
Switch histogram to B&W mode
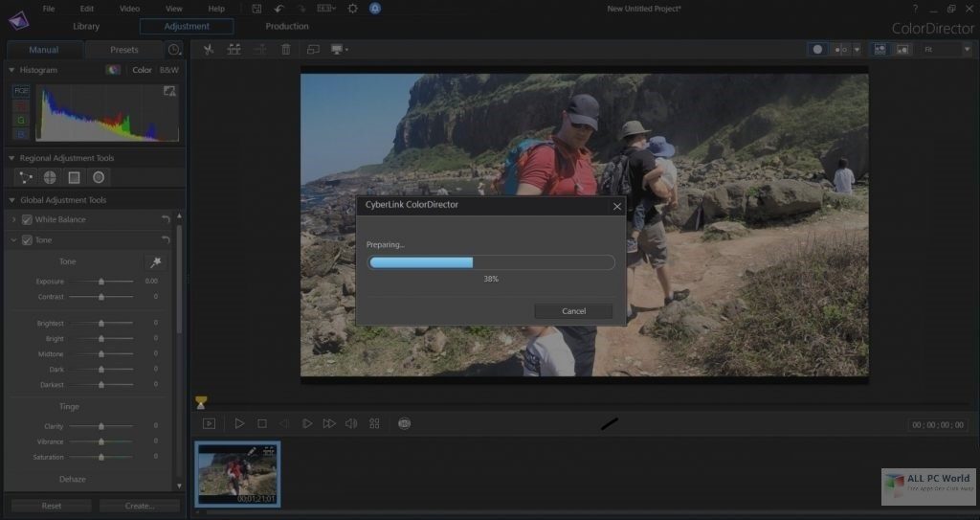coord(168,70)
